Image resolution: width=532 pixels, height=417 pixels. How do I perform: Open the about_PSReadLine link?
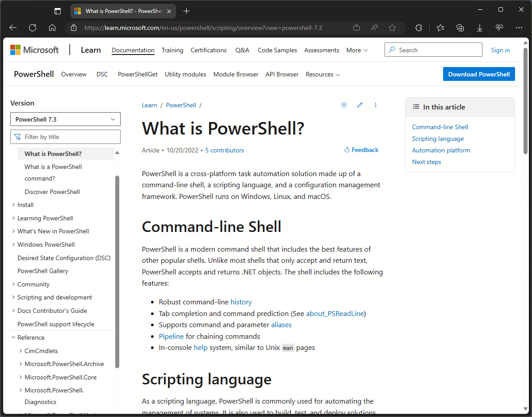tap(335, 313)
